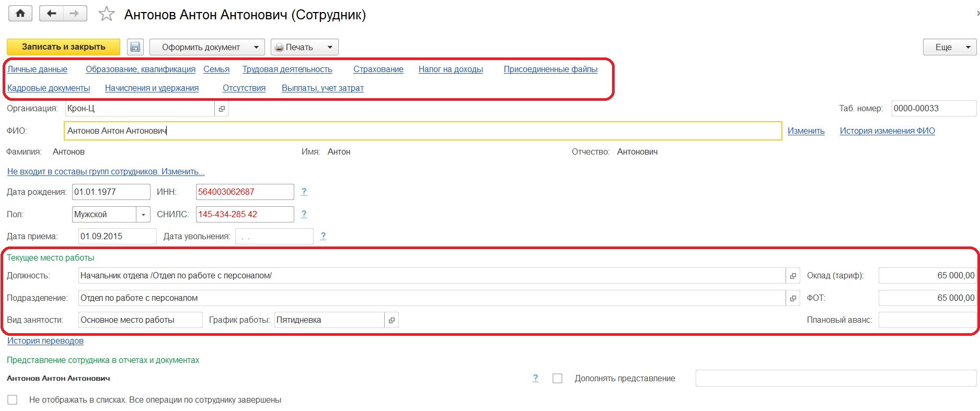The width and height of the screenshot is (980, 411).
Task: Click the СНИЛС field
Action: coord(245,214)
